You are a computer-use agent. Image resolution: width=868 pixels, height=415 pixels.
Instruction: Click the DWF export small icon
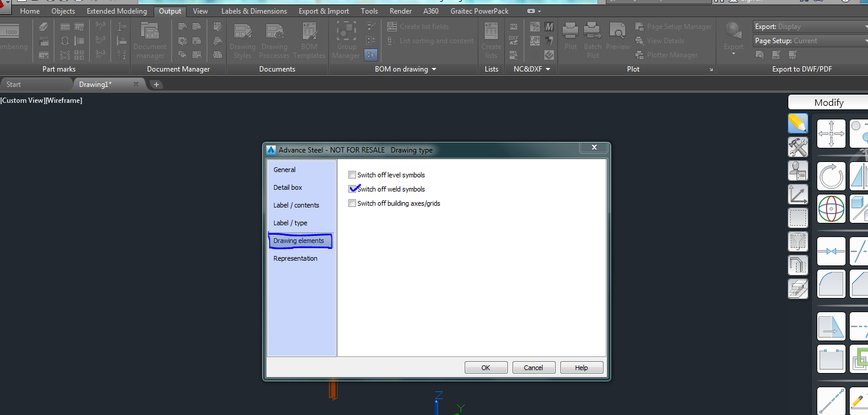(x=776, y=54)
